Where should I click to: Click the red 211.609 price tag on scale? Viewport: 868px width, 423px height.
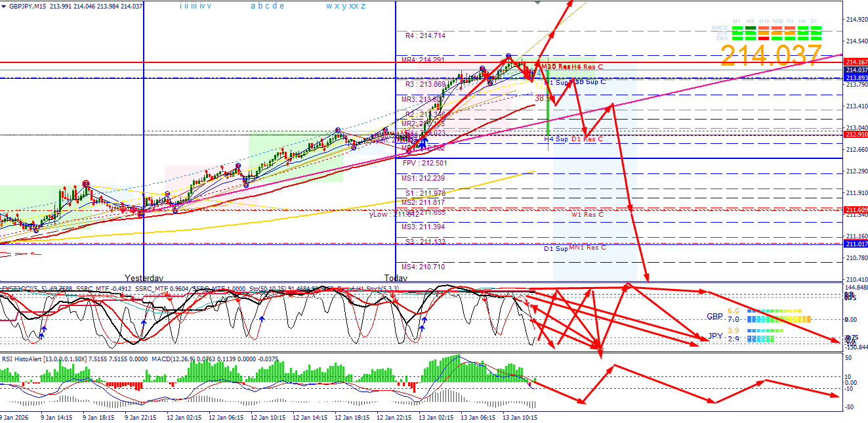[x=856, y=210]
